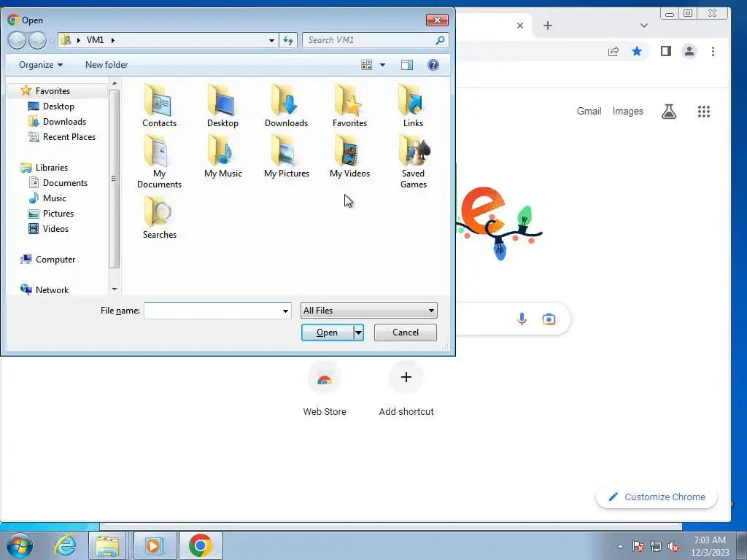Select Downloads in navigation pane
747x560 pixels.
click(x=64, y=122)
